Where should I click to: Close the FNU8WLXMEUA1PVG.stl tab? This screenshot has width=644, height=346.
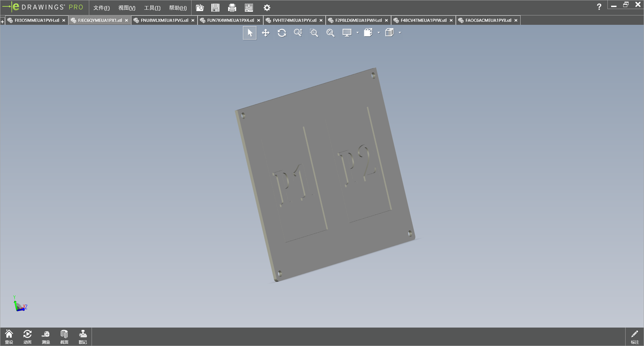click(x=193, y=20)
